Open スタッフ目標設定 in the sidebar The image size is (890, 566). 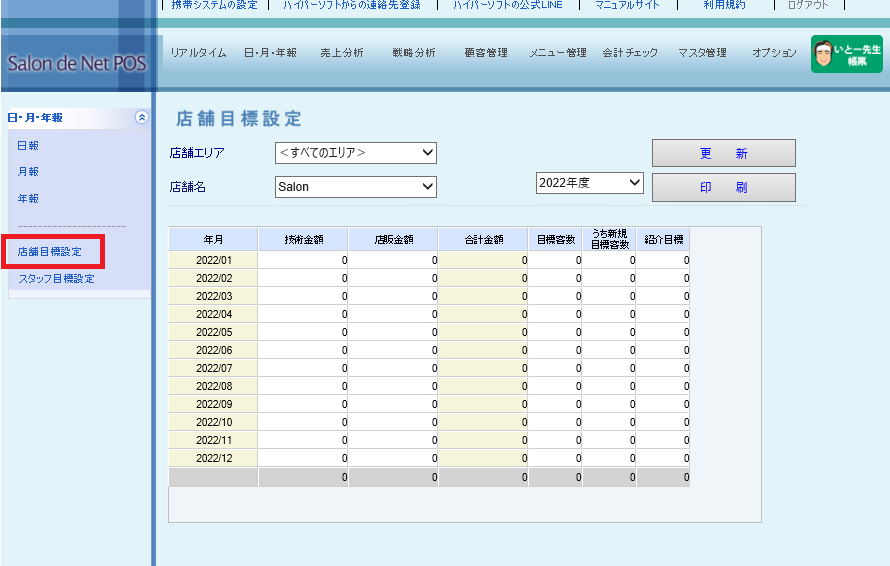[56, 279]
